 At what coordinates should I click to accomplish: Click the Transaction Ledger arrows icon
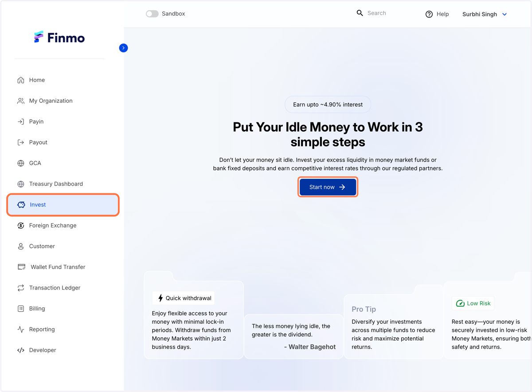[x=21, y=288]
